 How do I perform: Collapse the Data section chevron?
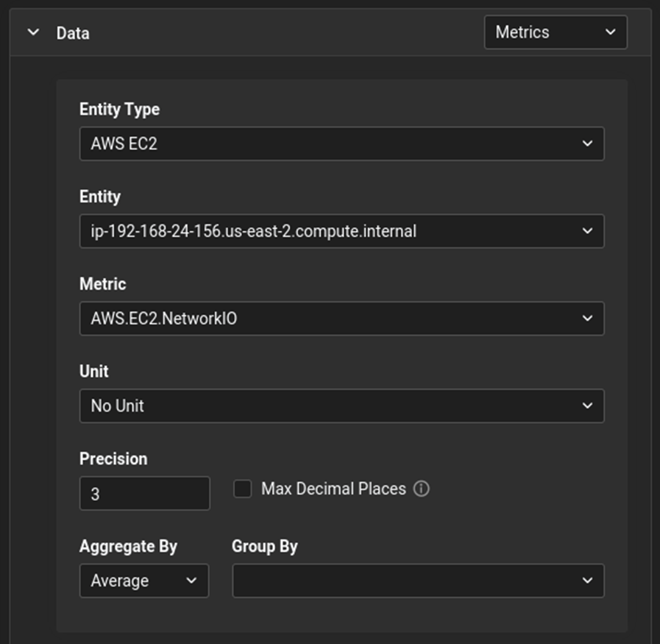(33, 33)
